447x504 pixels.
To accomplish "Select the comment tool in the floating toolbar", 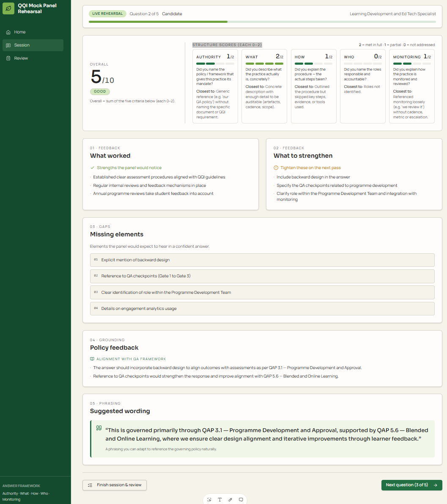I will (x=241, y=499).
